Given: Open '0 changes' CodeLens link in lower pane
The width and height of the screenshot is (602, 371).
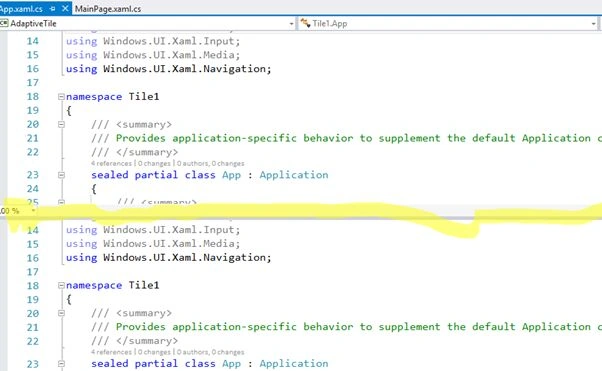Looking at the screenshot, I should [x=154, y=352].
